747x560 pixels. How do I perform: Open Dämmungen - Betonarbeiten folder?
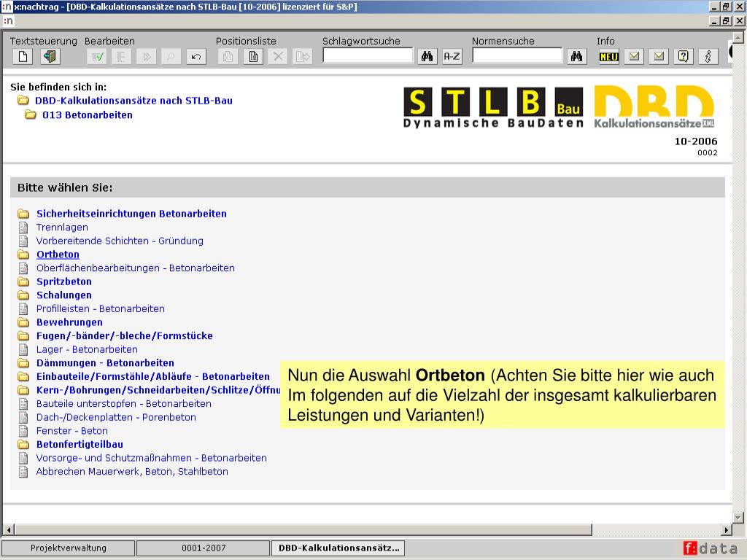coord(105,363)
